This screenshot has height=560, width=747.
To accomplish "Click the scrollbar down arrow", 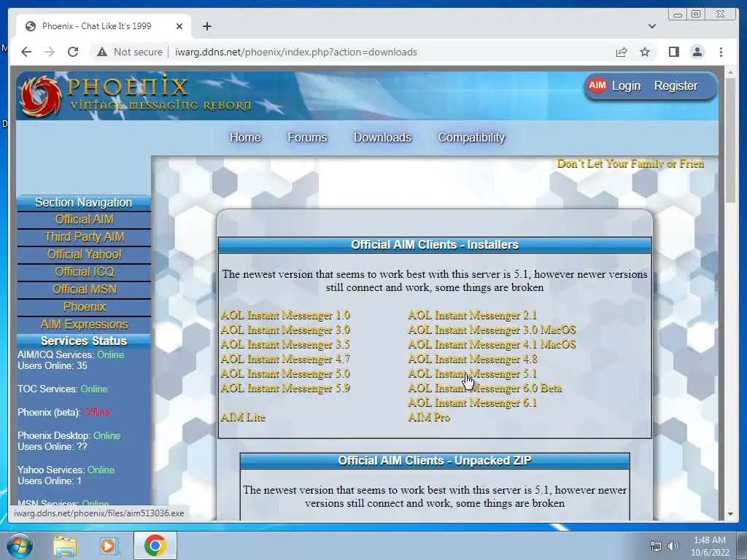I will tap(730, 514).
